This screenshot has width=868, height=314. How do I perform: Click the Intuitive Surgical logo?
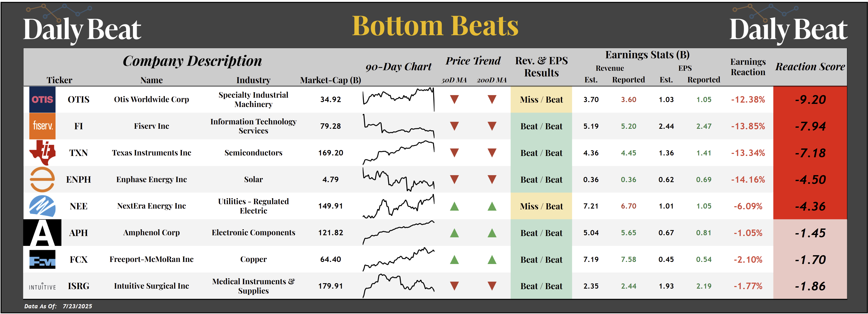42,286
